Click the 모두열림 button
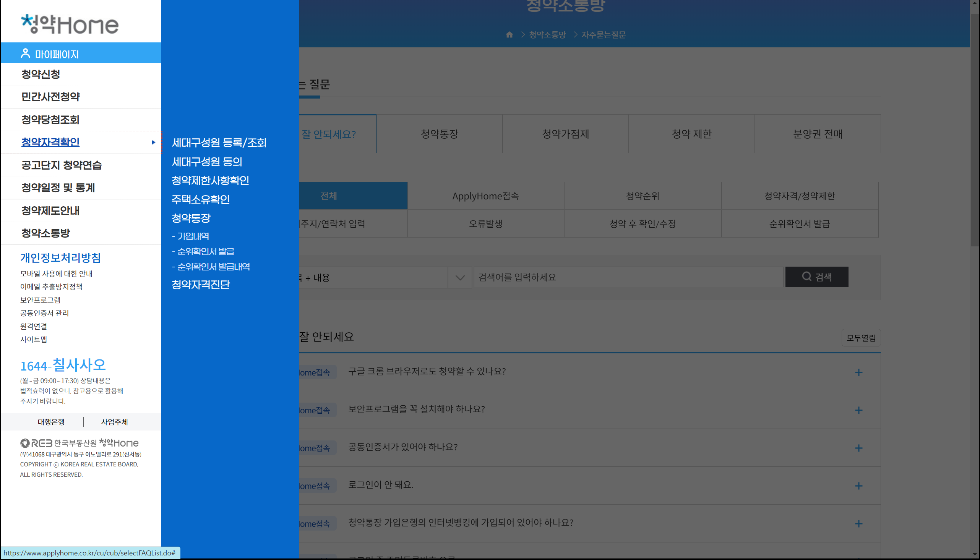This screenshot has width=980, height=560. [x=861, y=338]
